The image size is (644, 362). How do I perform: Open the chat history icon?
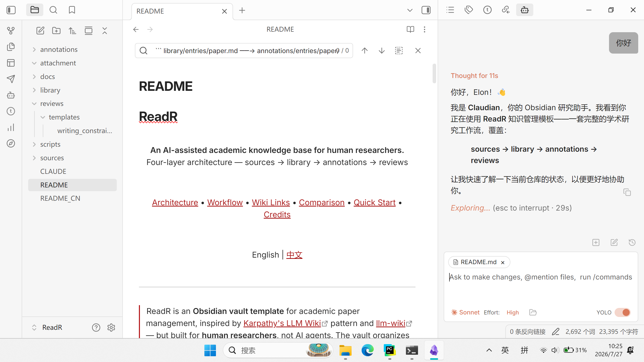click(632, 243)
